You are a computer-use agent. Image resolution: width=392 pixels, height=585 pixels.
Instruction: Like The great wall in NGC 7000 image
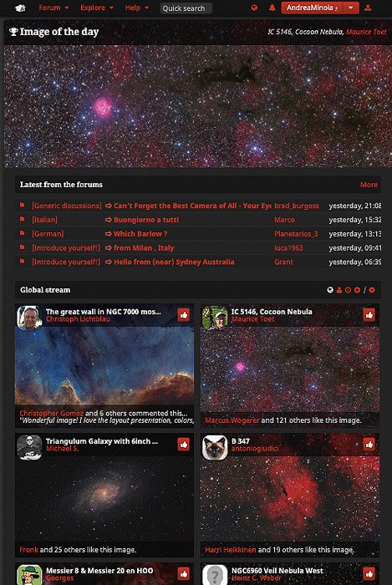[x=184, y=315]
